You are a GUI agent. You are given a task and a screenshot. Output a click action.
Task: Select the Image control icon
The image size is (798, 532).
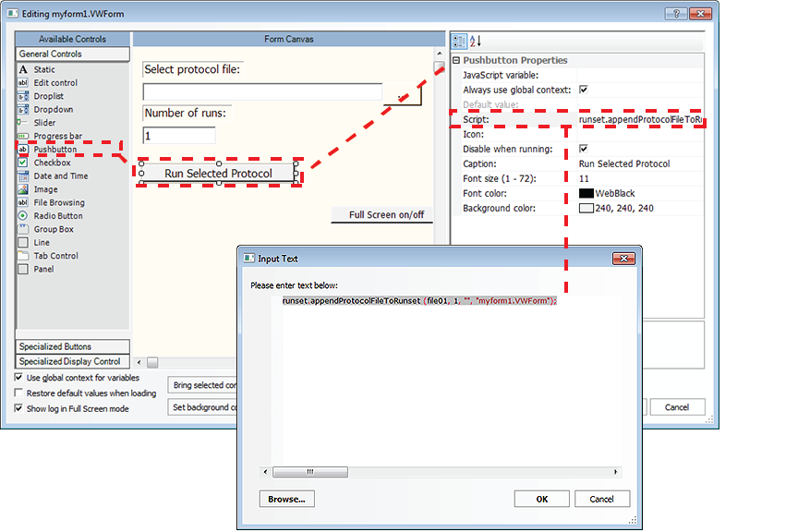point(24,189)
